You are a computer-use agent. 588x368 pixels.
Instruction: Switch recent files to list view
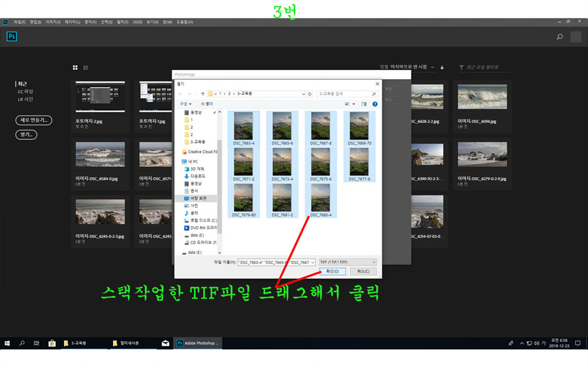click(86, 67)
